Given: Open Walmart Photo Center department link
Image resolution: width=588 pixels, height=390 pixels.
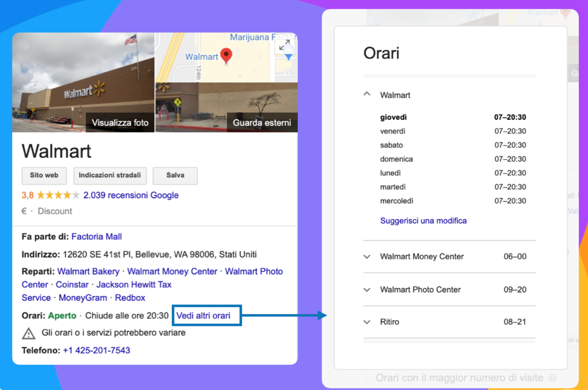Looking at the screenshot, I should [x=254, y=272].
